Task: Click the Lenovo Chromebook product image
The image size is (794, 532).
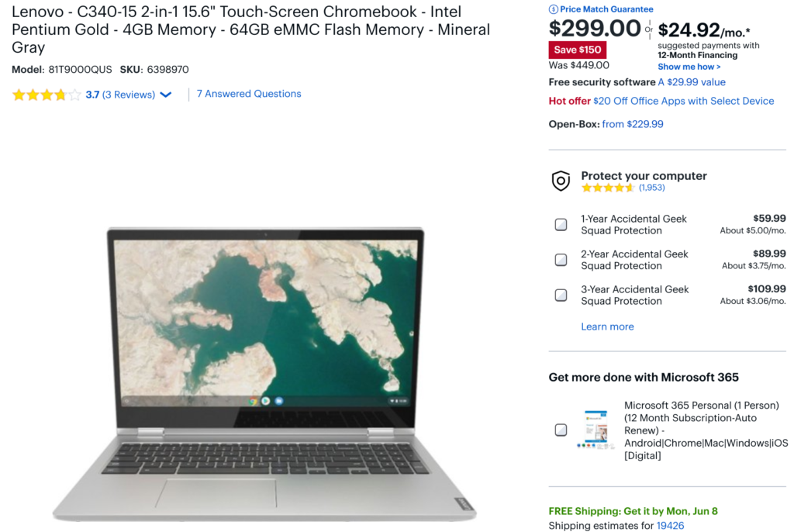Action: click(x=264, y=374)
